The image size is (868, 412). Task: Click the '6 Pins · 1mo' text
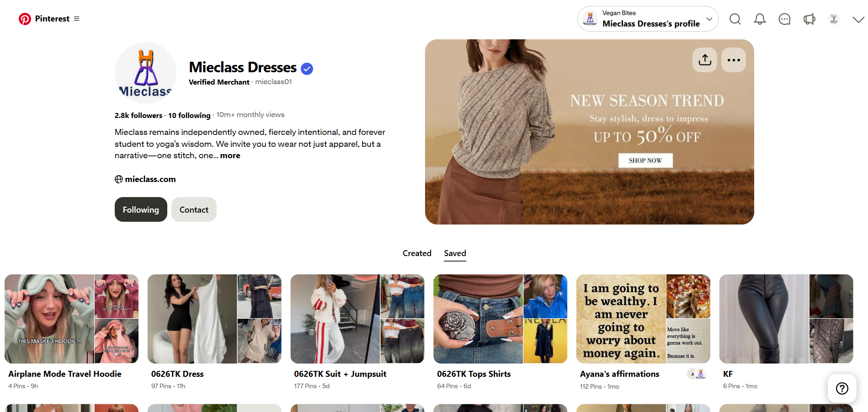click(740, 386)
